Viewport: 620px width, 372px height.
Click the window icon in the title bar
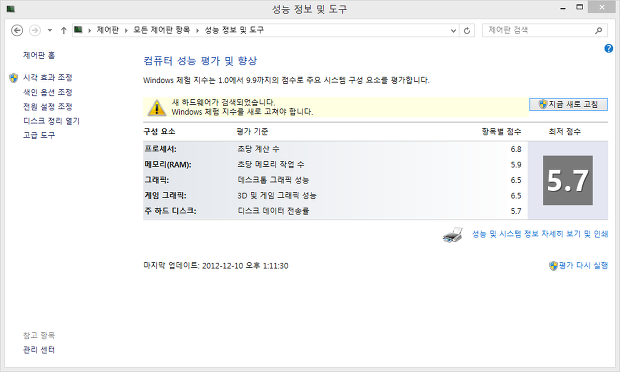pos(11,8)
